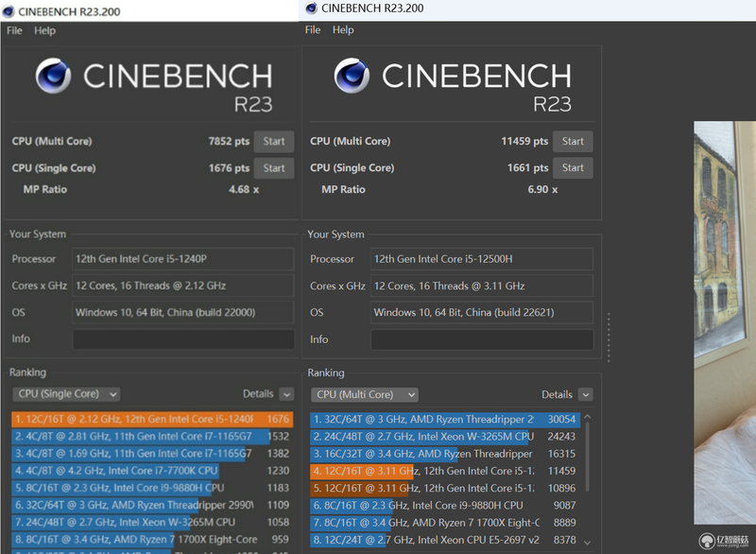Select right ranking row Xeon E5-2697 v2 8378

(445, 540)
